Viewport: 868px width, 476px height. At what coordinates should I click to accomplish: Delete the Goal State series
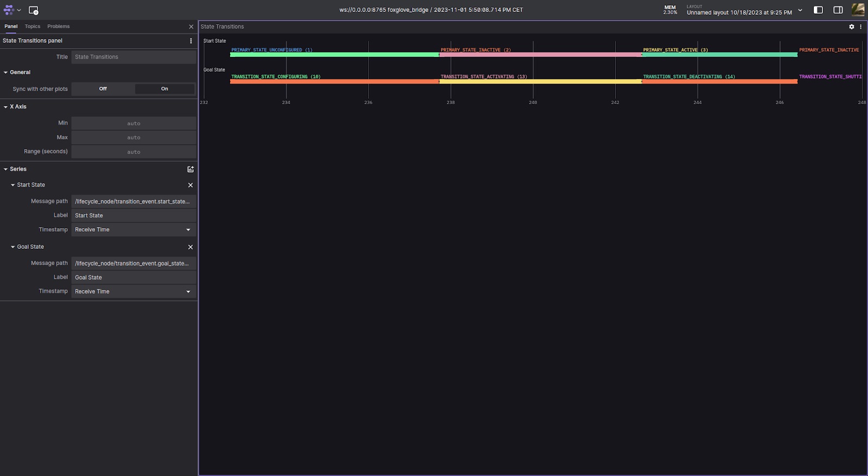[190, 247]
